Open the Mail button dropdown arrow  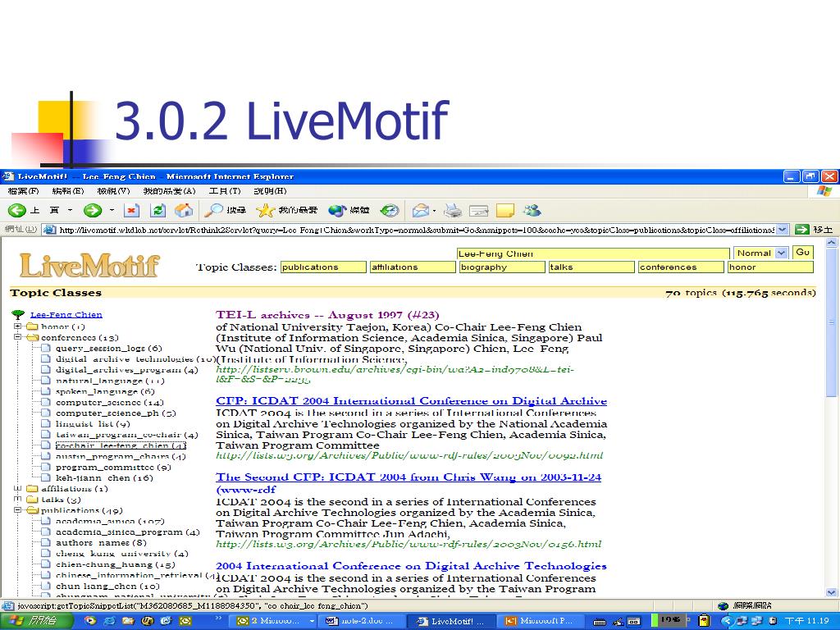pyautogui.click(x=435, y=211)
